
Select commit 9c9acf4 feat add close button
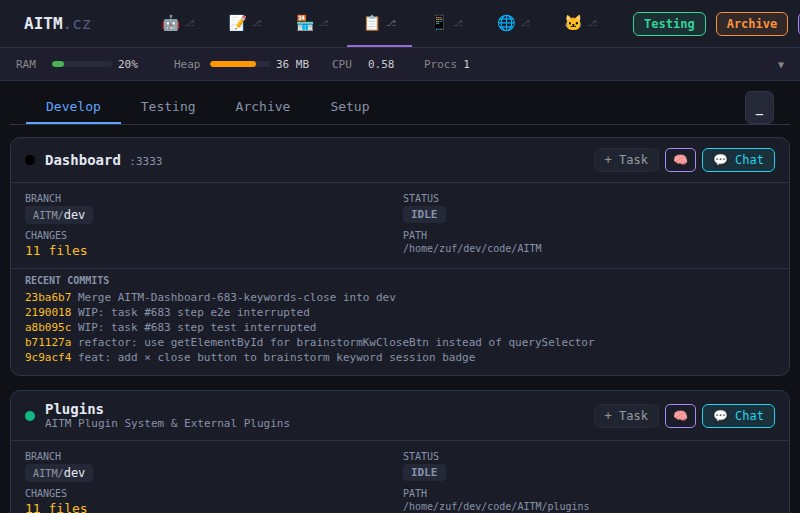pos(250,357)
